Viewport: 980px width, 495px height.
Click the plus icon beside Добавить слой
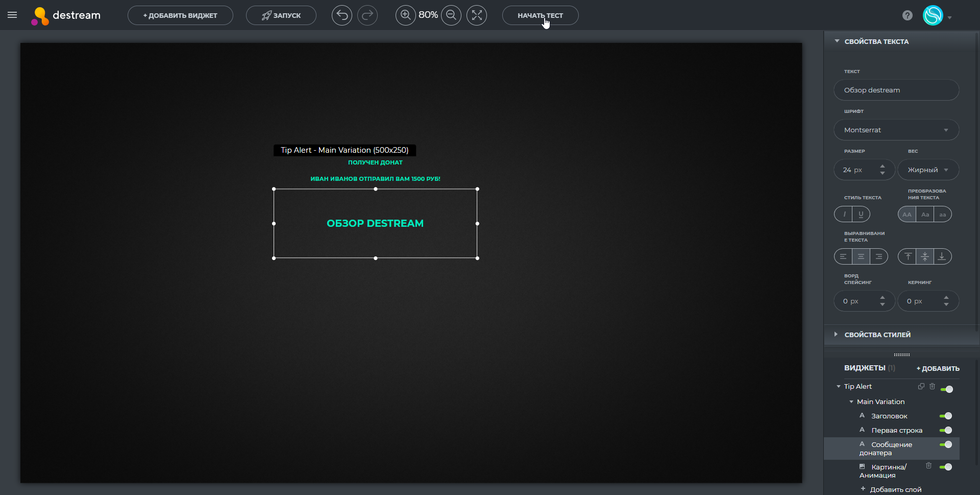pos(863,489)
